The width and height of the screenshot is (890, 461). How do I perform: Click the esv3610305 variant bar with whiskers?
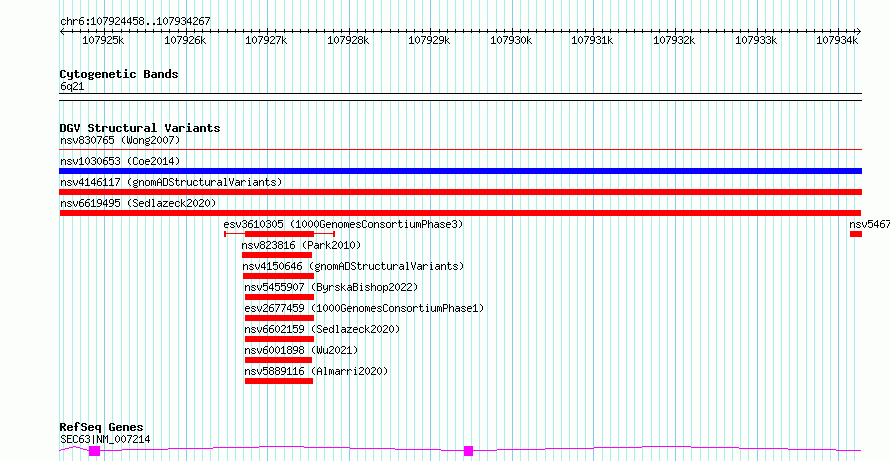point(279,234)
